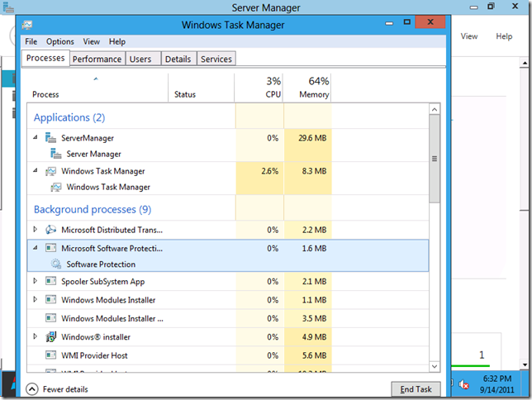Switch to the Details tab
Screen dimensions: 532x400
coord(178,59)
